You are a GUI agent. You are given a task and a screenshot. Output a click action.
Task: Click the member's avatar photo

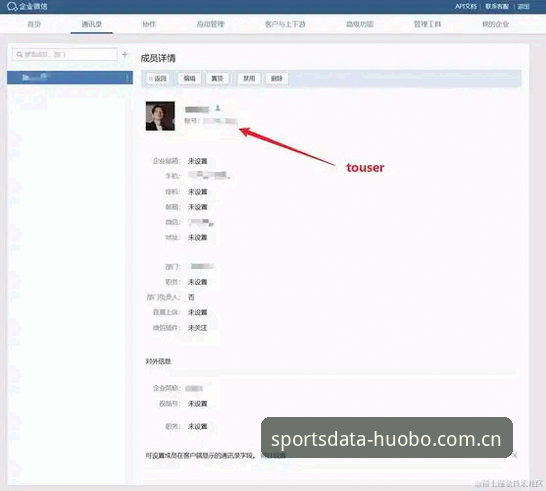pos(160,116)
